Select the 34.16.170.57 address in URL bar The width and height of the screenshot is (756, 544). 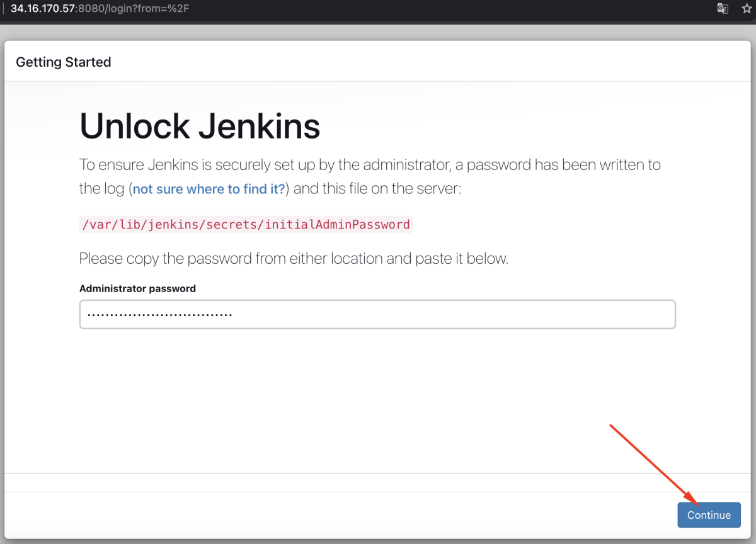point(42,9)
